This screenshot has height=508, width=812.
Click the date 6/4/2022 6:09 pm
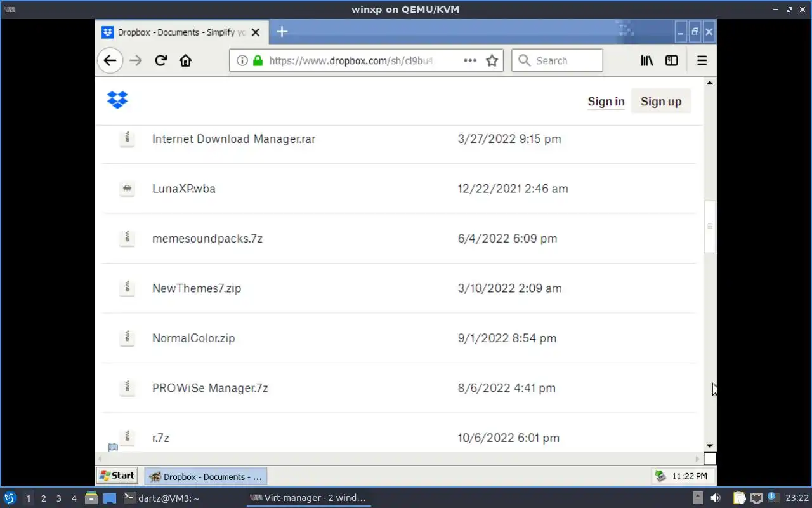[x=507, y=239]
